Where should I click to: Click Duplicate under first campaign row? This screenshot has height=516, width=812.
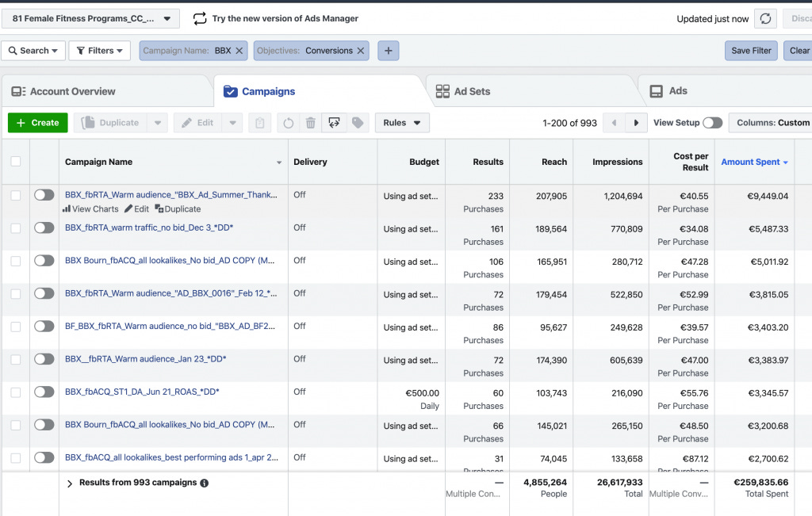(x=178, y=209)
